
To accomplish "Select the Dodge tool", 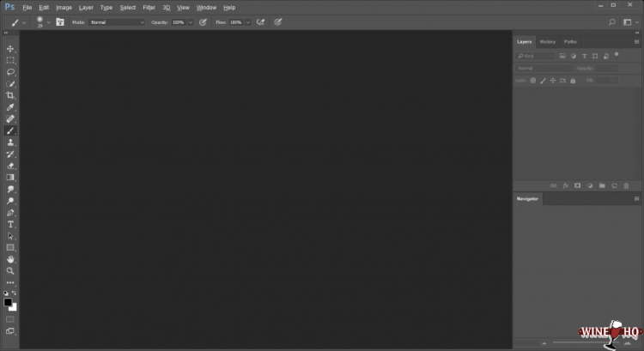I will 10,201.
